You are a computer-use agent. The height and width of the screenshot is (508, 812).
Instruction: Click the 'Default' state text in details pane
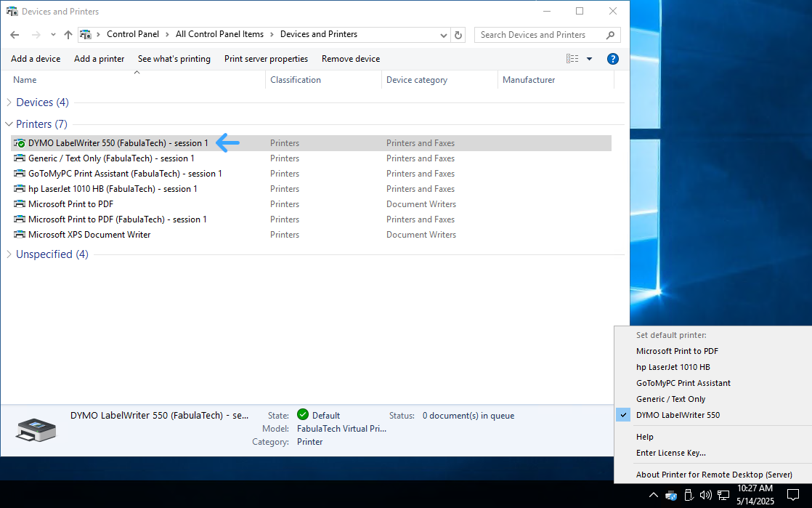tap(326, 416)
